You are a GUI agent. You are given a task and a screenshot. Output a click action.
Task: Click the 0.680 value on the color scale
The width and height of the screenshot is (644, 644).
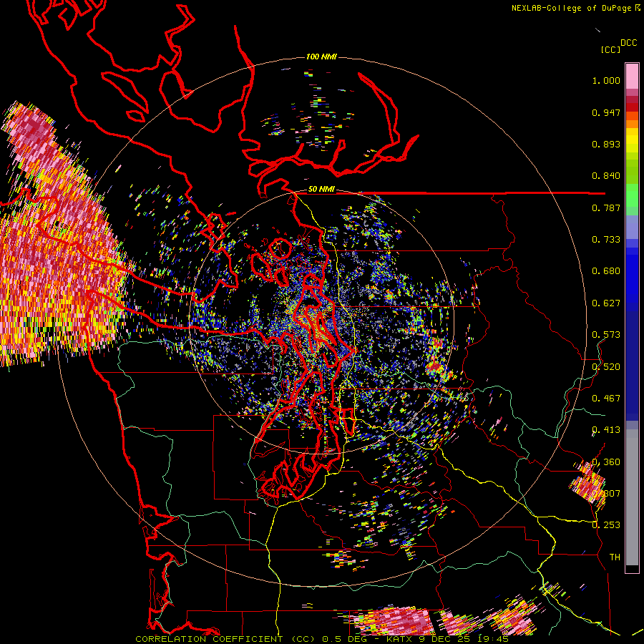coord(606,271)
